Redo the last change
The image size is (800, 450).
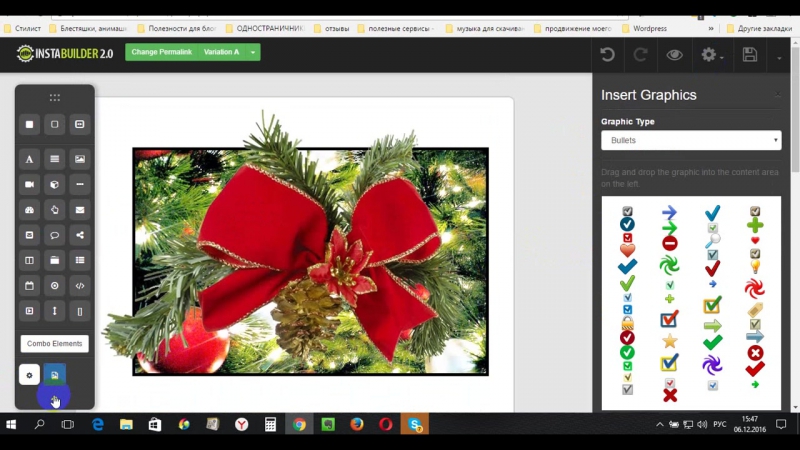pos(640,55)
